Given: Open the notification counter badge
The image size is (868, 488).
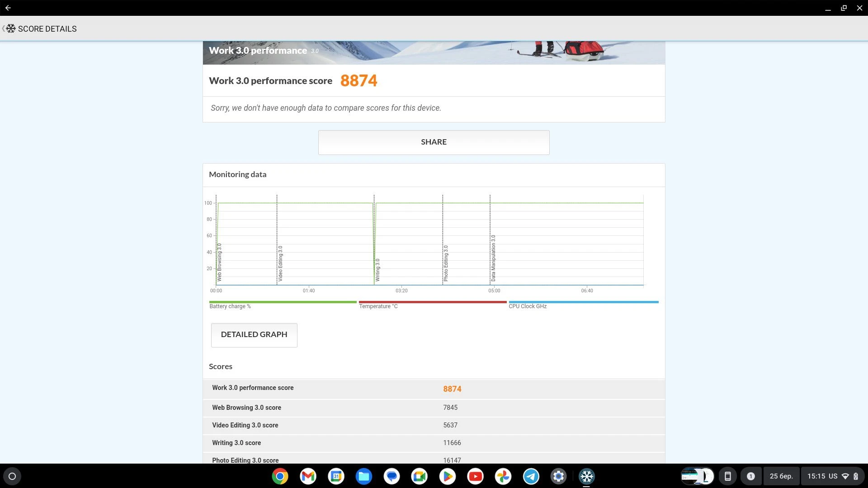Looking at the screenshot, I should (750, 476).
